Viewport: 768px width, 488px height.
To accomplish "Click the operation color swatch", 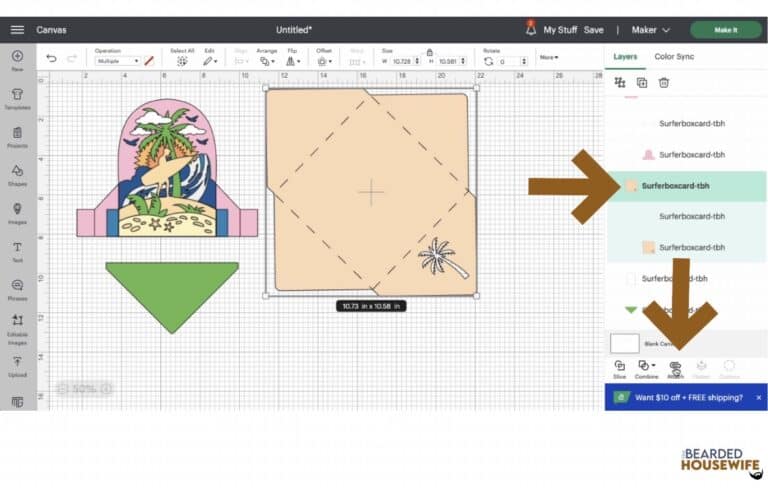I will (149, 61).
